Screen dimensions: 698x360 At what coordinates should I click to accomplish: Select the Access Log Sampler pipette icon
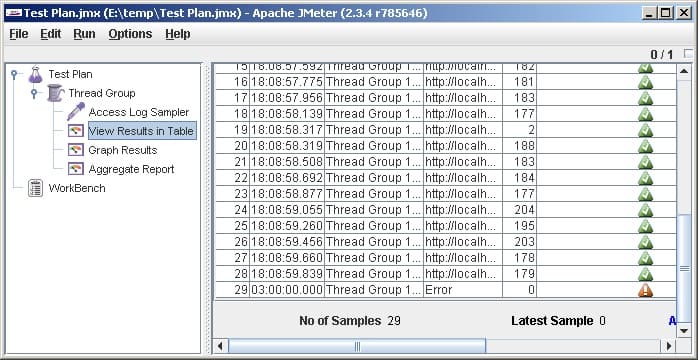76,112
